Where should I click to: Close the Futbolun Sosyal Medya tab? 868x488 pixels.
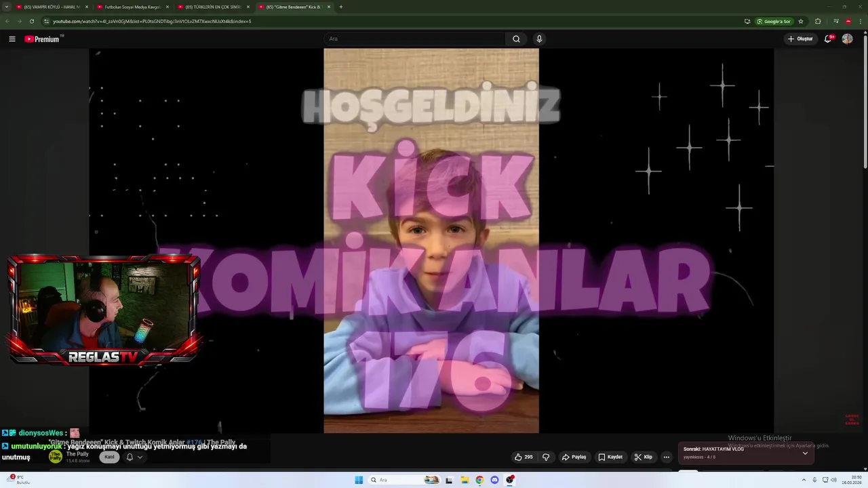(167, 7)
